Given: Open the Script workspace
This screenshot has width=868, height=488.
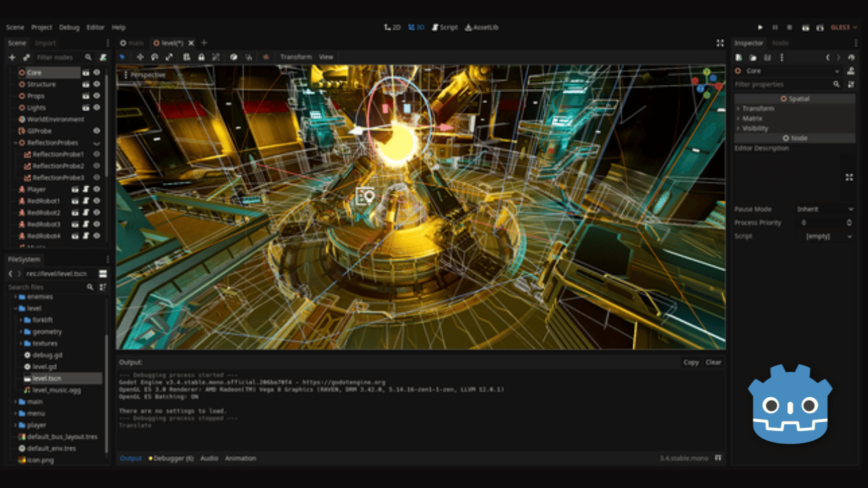Looking at the screenshot, I should pos(446,28).
